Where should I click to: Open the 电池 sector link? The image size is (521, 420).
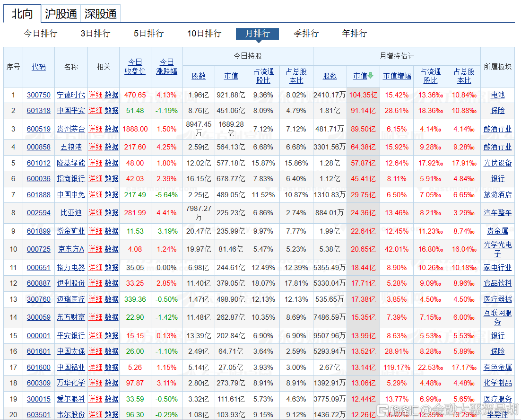pyautogui.click(x=498, y=95)
